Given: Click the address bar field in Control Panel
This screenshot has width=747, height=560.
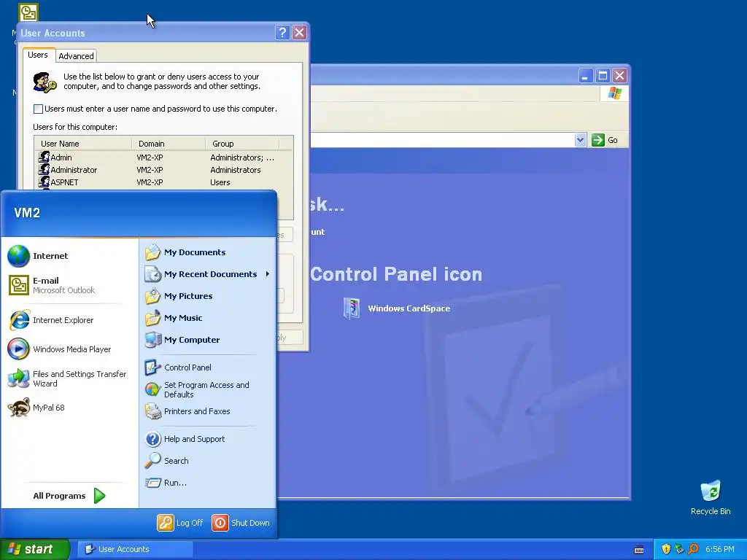Looking at the screenshot, I should pos(443,140).
